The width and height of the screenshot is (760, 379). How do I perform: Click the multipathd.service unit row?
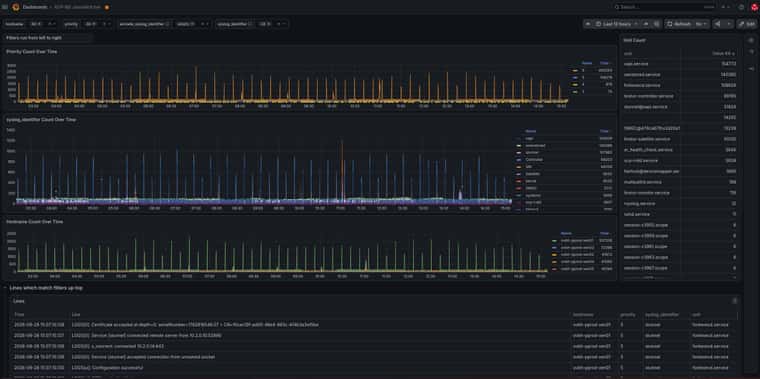pyautogui.click(x=680, y=182)
